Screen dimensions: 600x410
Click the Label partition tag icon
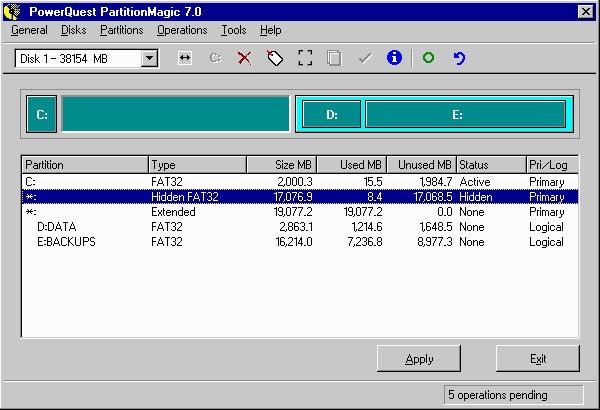point(274,59)
